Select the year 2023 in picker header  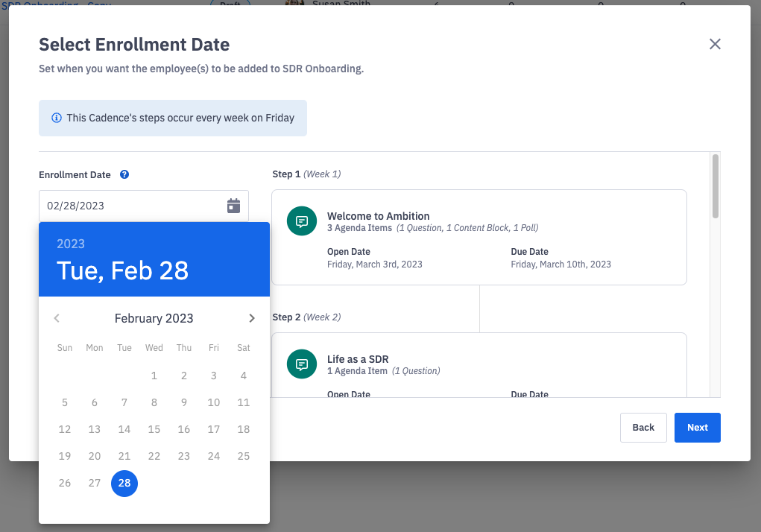point(71,244)
